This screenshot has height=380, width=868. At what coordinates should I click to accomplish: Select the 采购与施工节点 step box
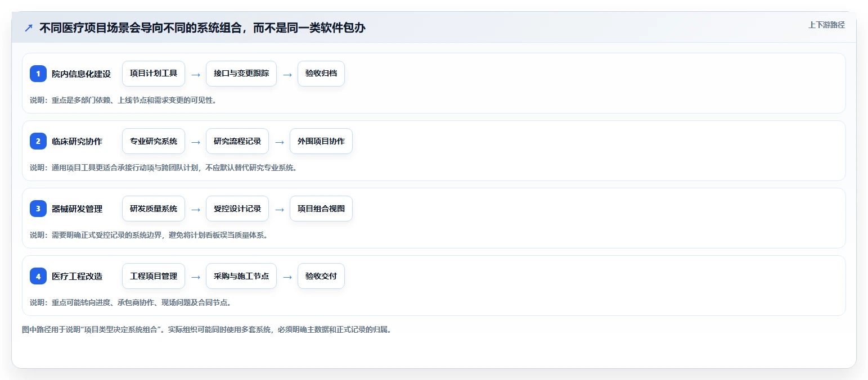pos(241,276)
